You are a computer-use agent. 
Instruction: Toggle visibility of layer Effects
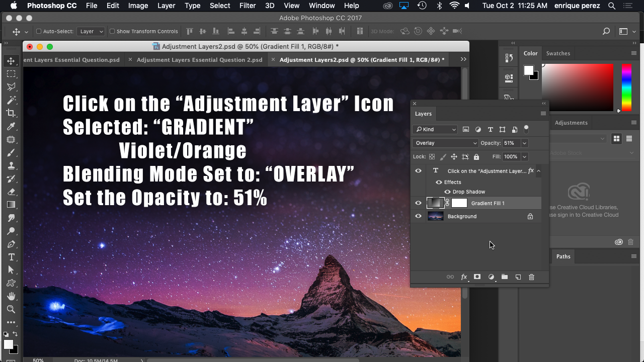tap(439, 182)
